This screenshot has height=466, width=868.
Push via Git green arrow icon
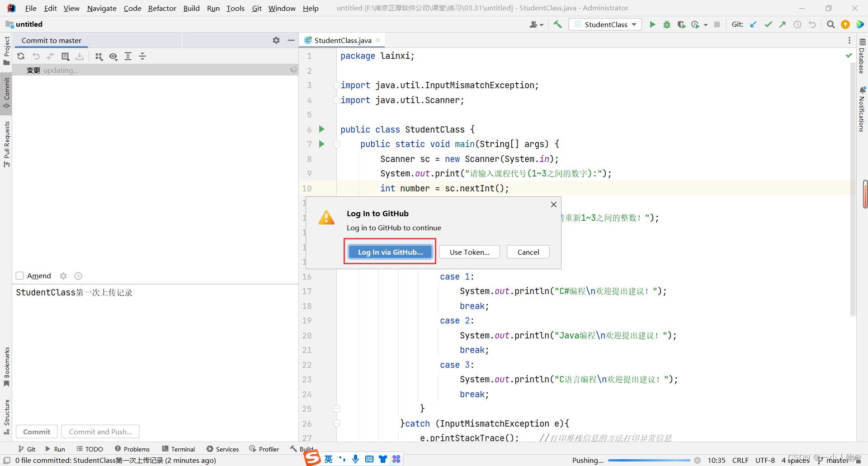[x=783, y=24]
